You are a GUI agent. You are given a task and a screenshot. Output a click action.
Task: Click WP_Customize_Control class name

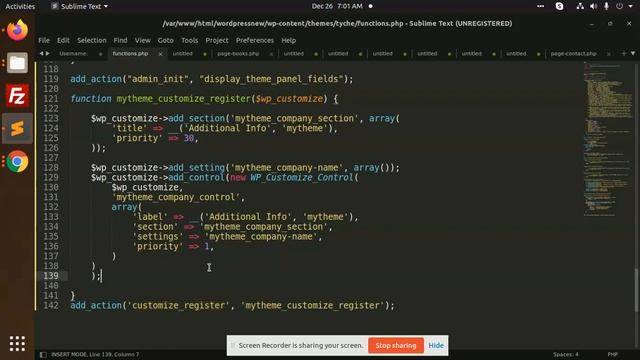pos(302,178)
